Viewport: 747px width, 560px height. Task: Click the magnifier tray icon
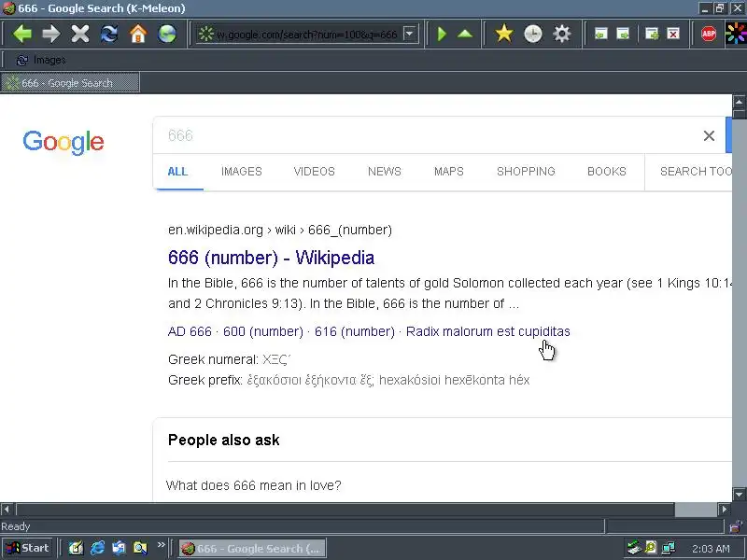click(651, 548)
